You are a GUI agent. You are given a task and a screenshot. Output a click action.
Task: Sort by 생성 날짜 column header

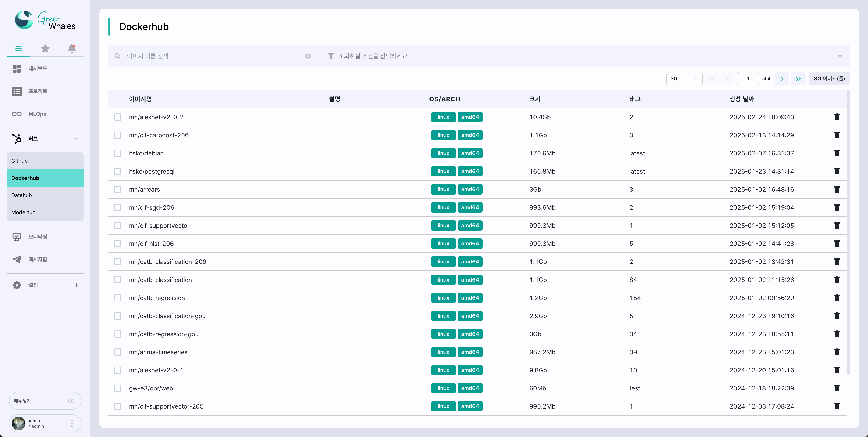coord(742,99)
